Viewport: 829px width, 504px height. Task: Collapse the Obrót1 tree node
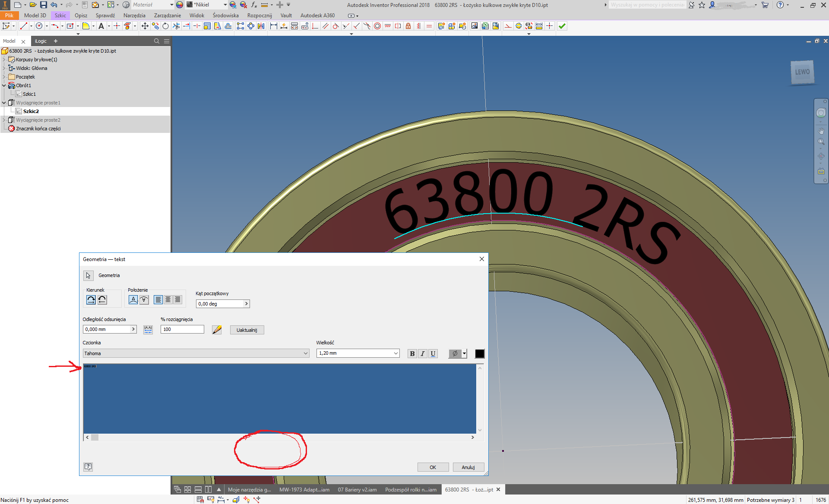pos(4,85)
